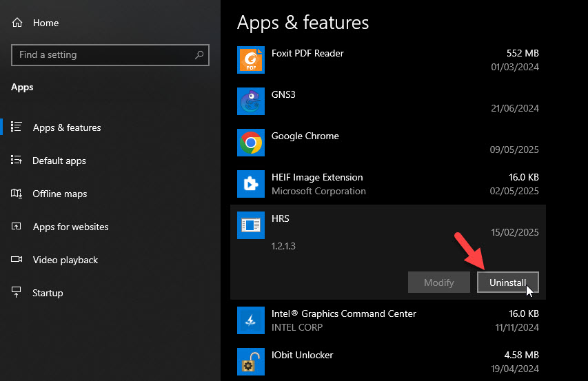Click the IObit Unlocker padlock icon
Screen dimensions: 588x381
(250, 362)
